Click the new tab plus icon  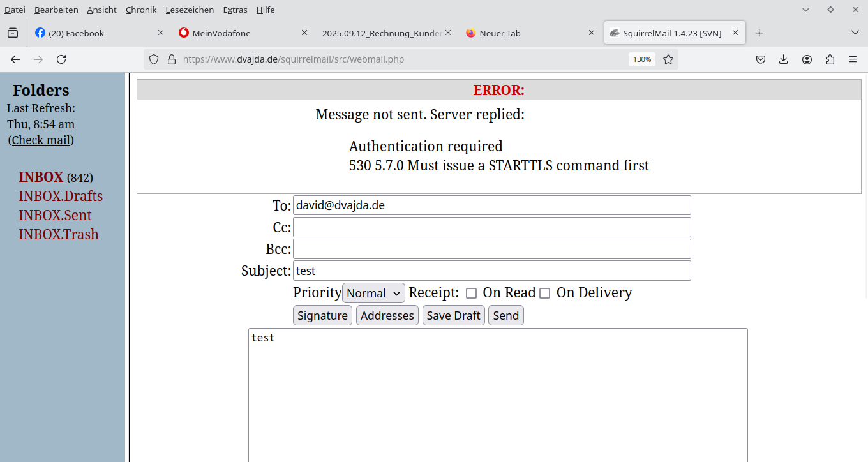[759, 33]
